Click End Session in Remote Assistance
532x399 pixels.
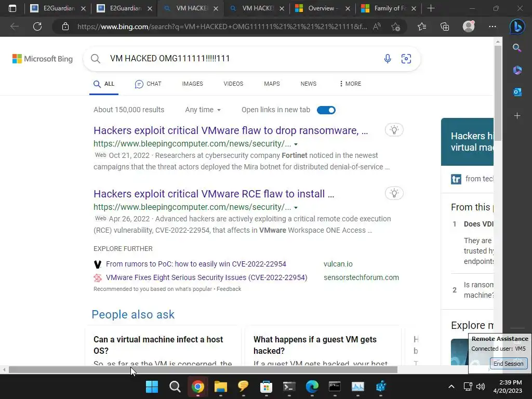coord(508,364)
